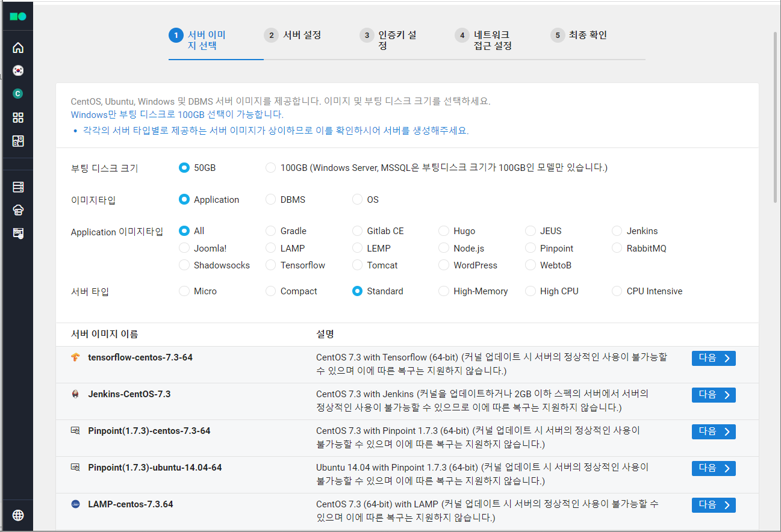Filter images by Joomla!
Screen dimensions: 781x532
coord(184,249)
